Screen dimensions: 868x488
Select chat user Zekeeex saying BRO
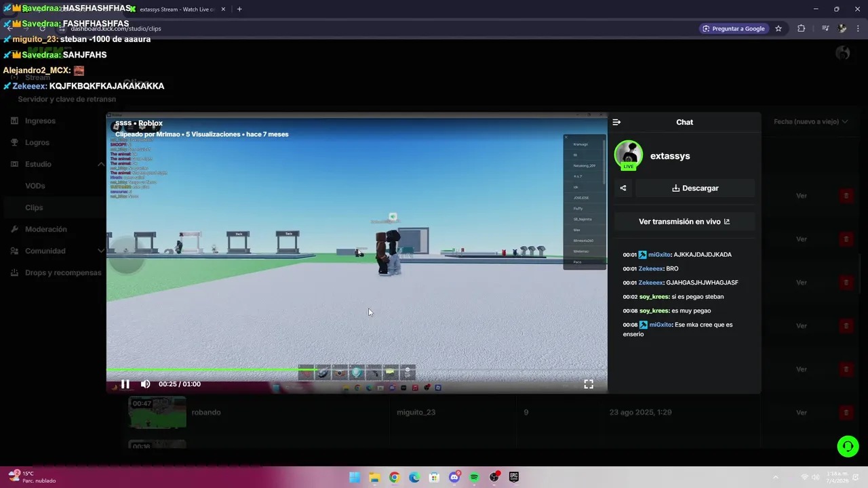click(650, 269)
